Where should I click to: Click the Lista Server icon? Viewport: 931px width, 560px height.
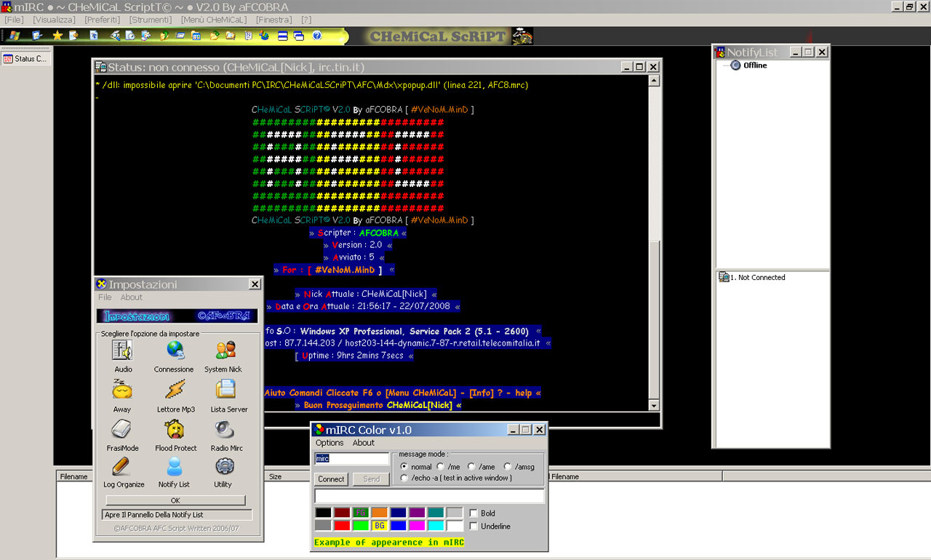pyautogui.click(x=225, y=391)
